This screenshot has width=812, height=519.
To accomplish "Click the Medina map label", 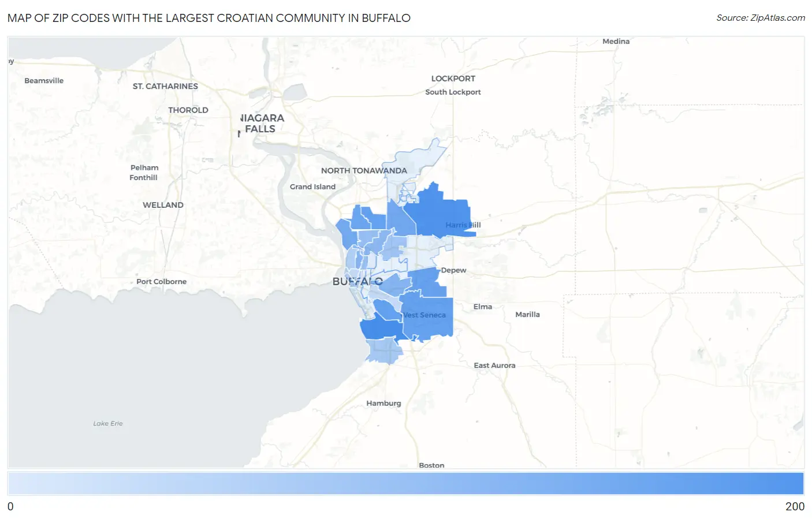I will tap(616, 42).
